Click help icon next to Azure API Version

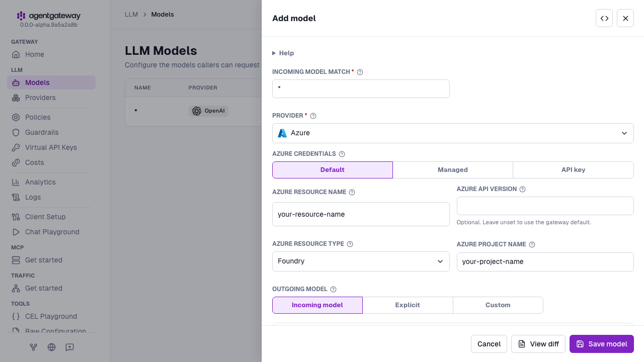(x=522, y=189)
